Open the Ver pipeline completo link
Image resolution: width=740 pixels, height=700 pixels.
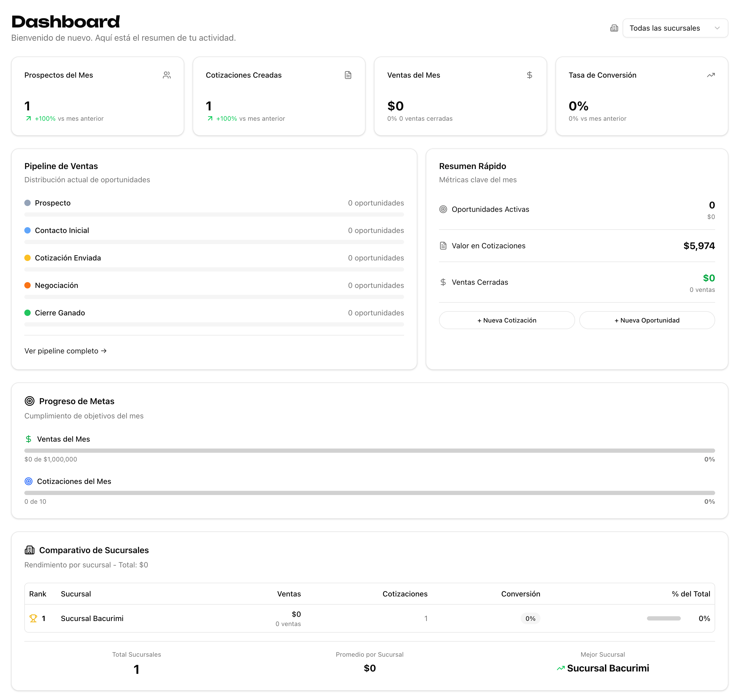[65, 351]
